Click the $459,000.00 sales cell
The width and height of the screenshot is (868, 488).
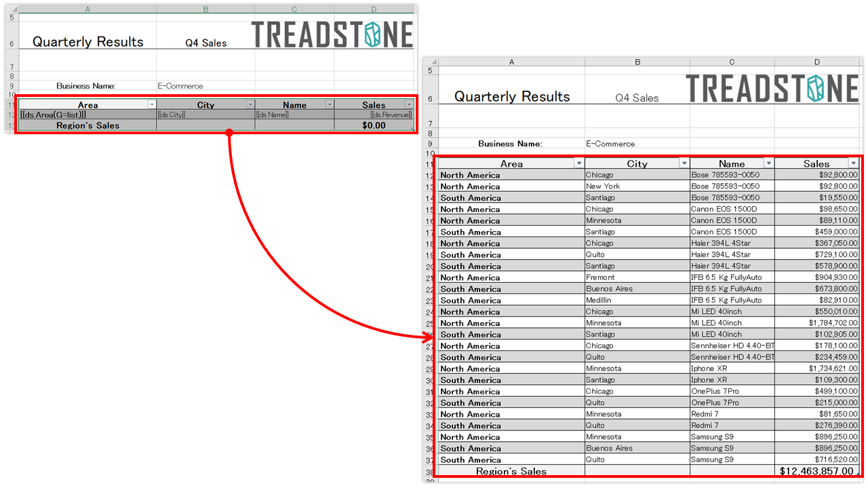pyautogui.click(x=817, y=232)
